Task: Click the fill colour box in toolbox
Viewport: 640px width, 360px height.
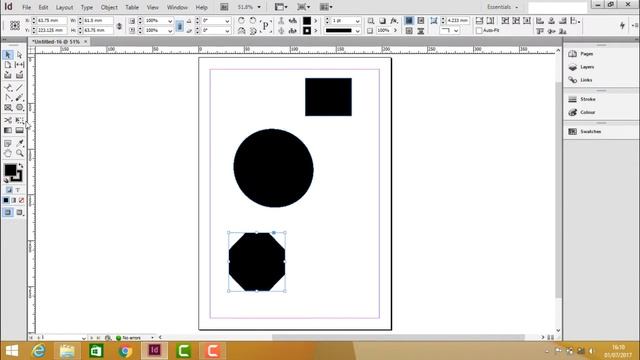Action: pyautogui.click(x=10, y=170)
